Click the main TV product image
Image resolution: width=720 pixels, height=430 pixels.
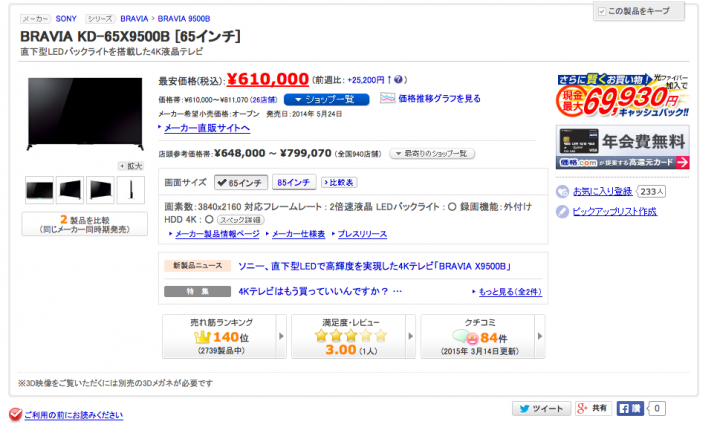click(x=85, y=113)
